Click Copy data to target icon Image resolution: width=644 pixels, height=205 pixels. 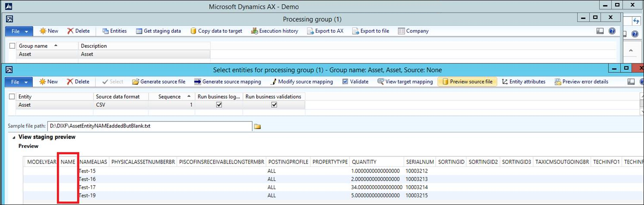[x=194, y=31]
